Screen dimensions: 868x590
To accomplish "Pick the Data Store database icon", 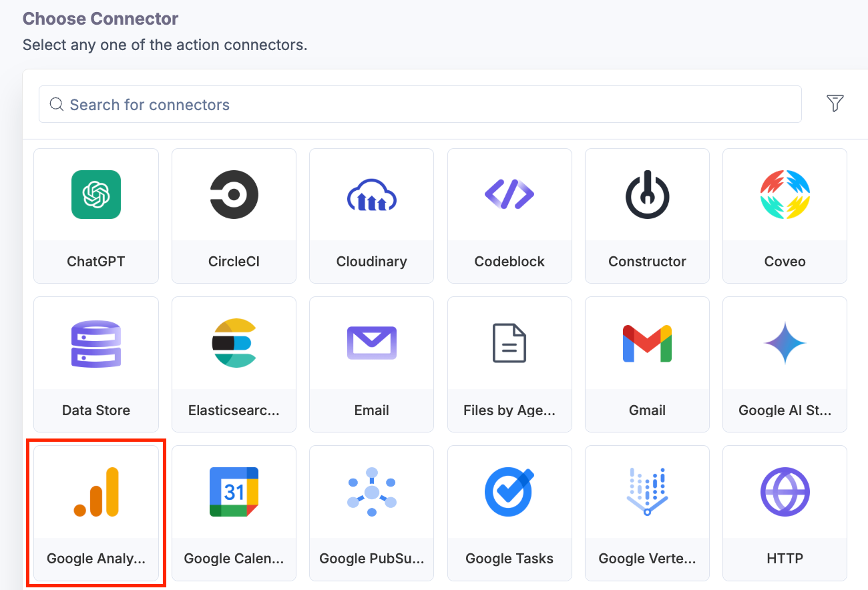I will pos(96,343).
